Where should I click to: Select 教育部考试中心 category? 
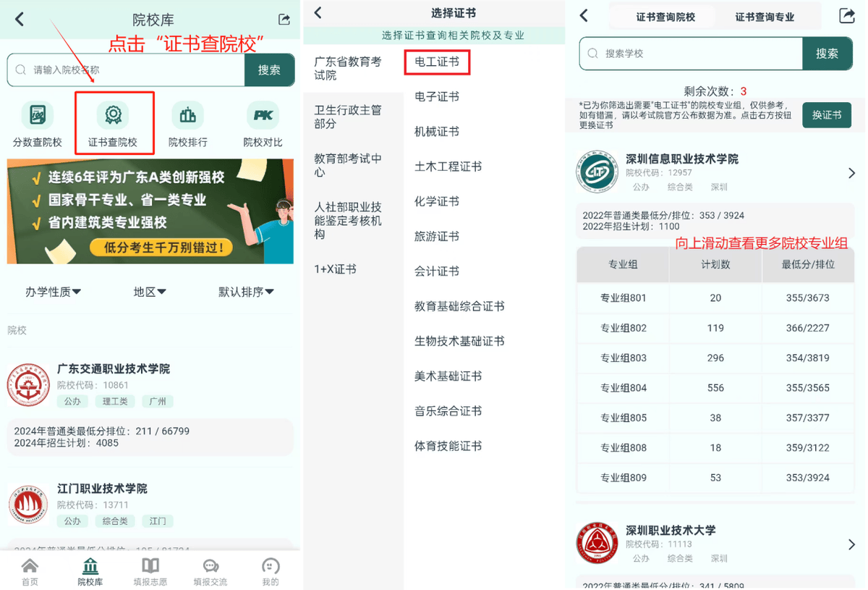(353, 165)
